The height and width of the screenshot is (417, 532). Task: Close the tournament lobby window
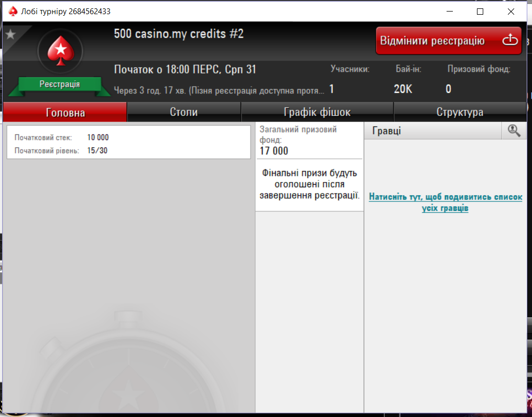point(511,12)
